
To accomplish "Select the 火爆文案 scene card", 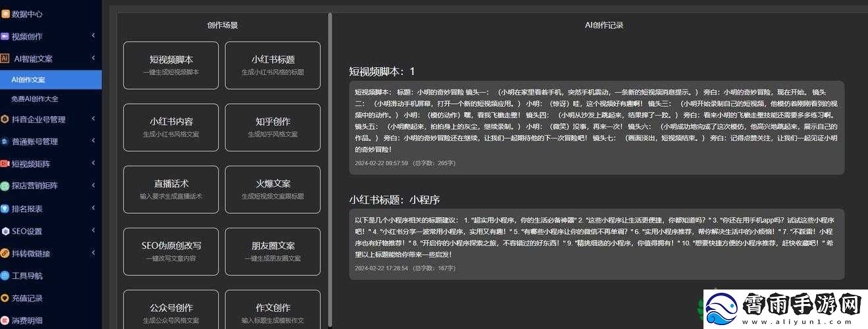I will (x=272, y=190).
